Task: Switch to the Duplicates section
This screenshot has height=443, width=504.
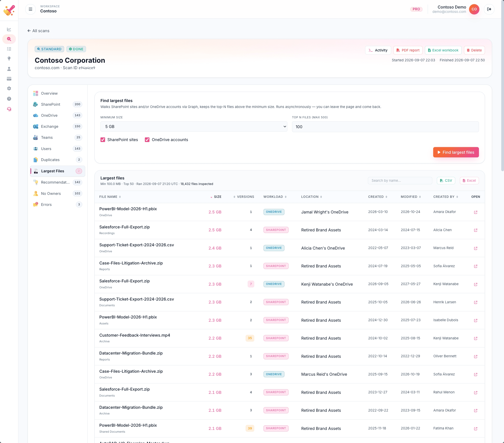Action: click(57, 160)
